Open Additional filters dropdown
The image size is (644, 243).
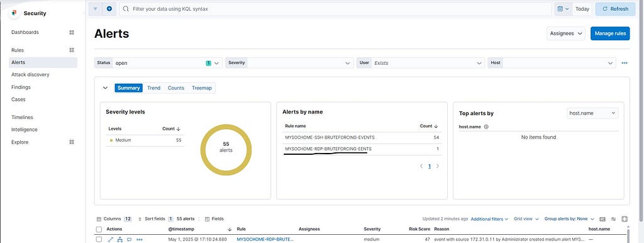pos(489,219)
